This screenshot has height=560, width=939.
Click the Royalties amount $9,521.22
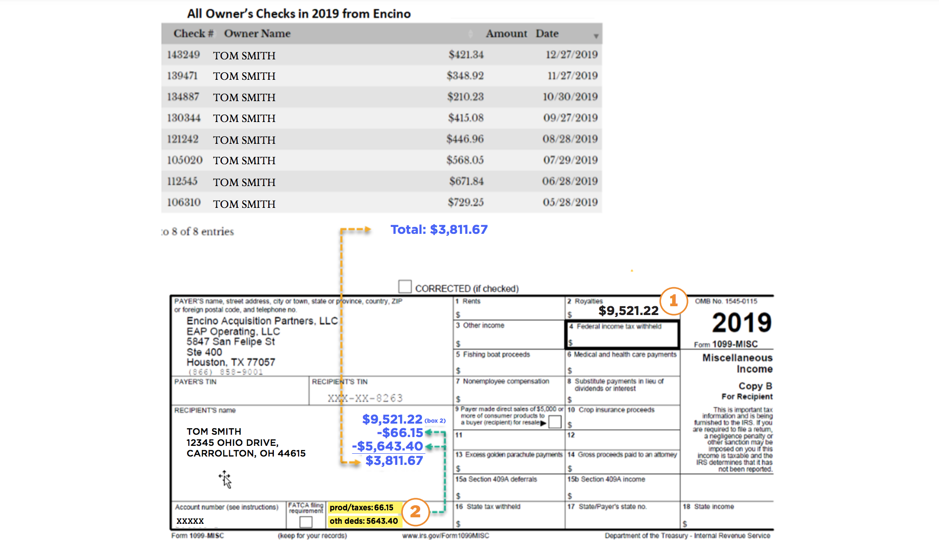pos(628,311)
